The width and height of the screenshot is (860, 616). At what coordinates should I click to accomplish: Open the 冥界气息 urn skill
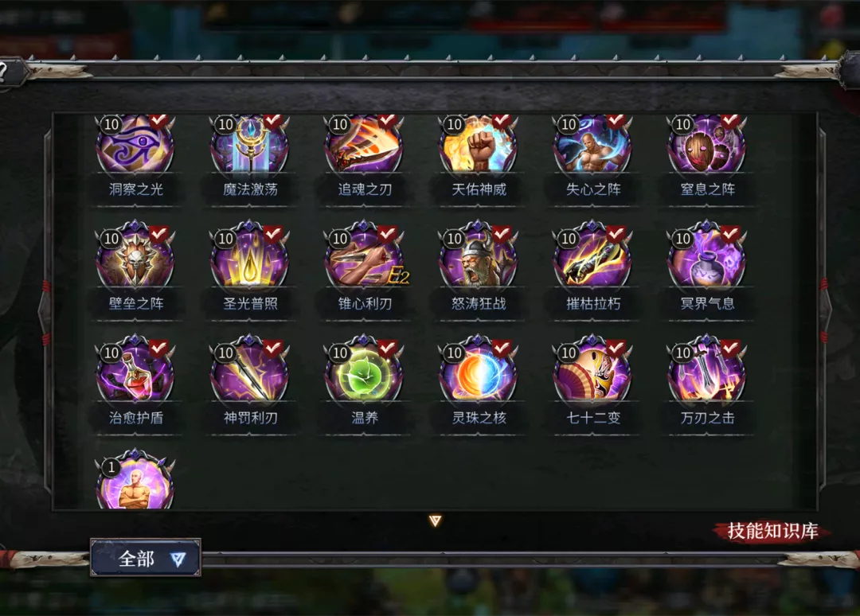pos(706,255)
